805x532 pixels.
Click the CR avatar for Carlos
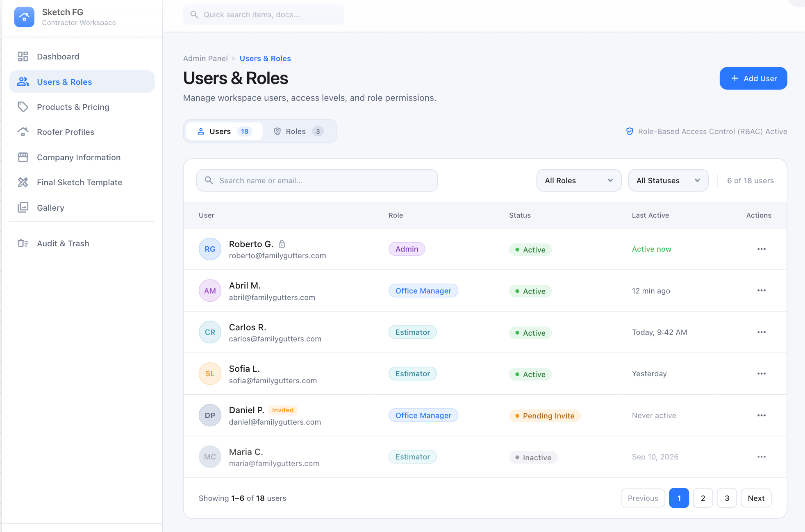[x=210, y=332]
